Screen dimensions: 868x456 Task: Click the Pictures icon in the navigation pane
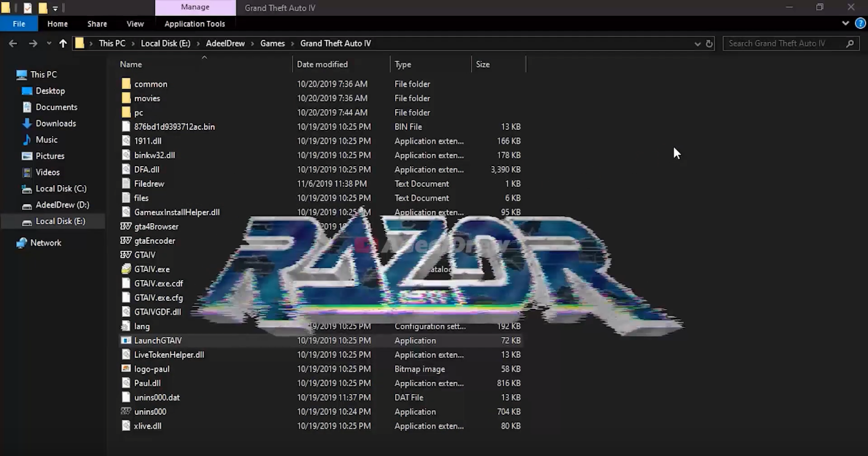pos(27,156)
